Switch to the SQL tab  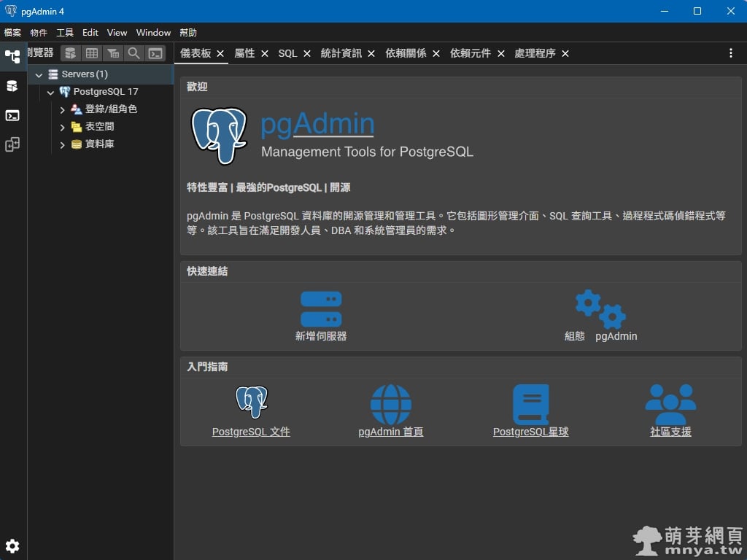click(287, 53)
